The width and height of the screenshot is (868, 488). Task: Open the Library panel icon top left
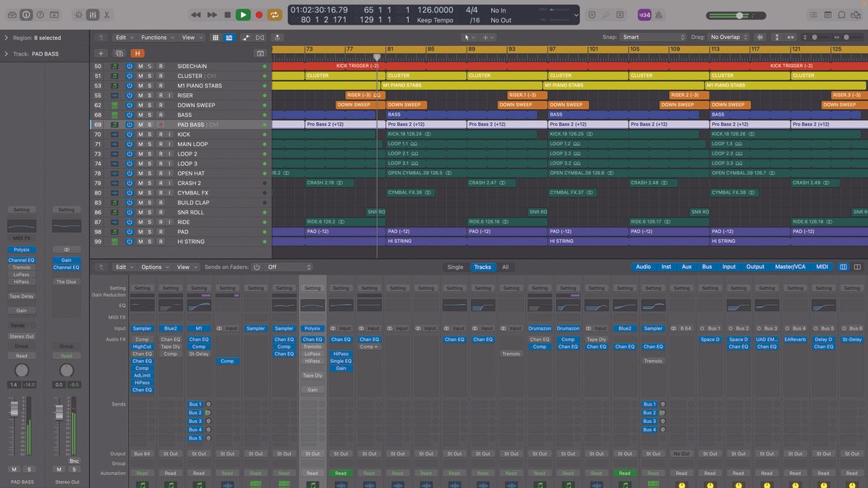click(12, 14)
